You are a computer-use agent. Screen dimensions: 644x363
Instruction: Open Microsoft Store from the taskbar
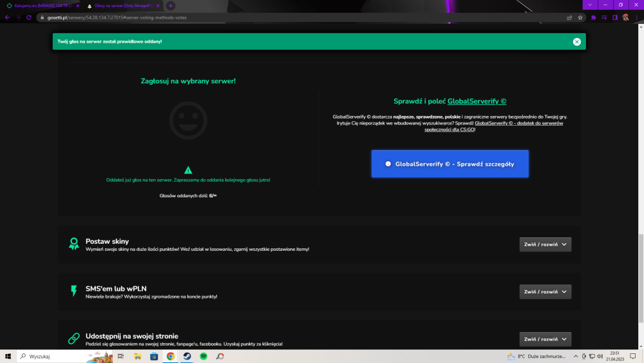click(x=154, y=357)
